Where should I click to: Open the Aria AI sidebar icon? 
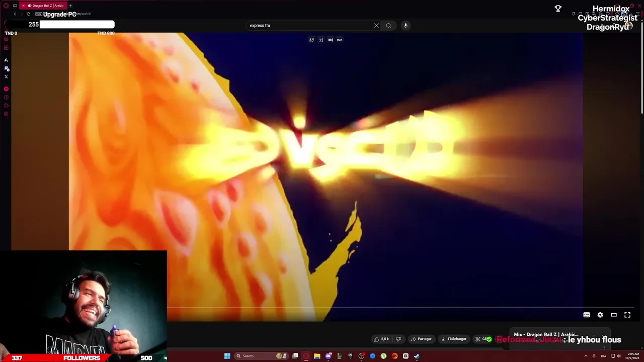coord(6,60)
